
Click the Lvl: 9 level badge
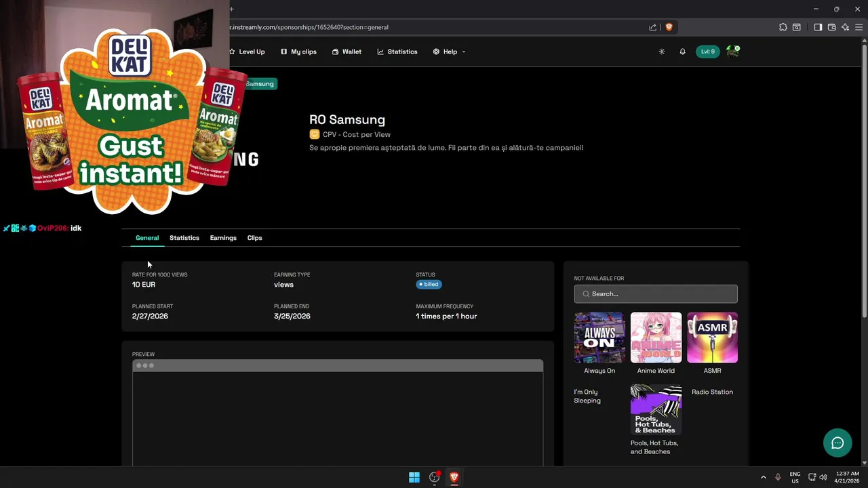(x=708, y=52)
